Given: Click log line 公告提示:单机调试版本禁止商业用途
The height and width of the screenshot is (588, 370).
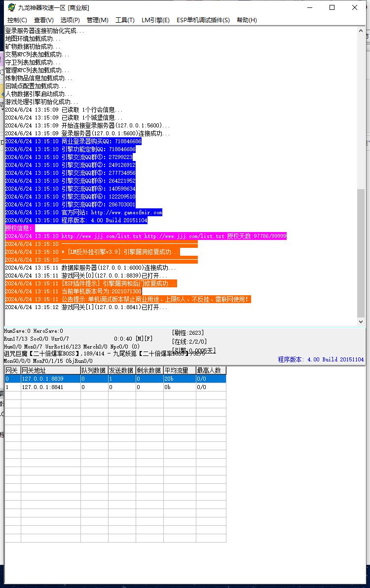Looking at the screenshot, I should point(128,299).
